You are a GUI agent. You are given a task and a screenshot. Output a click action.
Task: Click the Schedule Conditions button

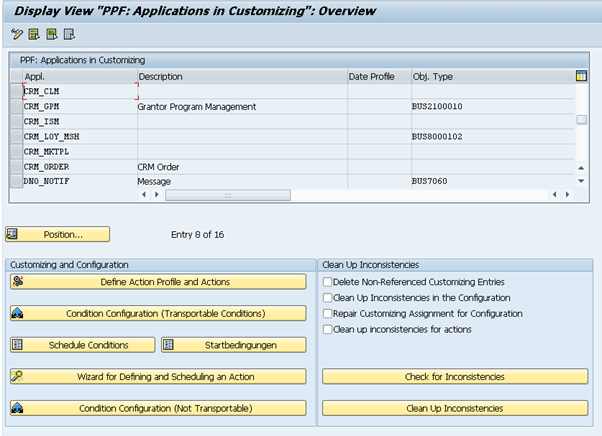pyautogui.click(x=82, y=345)
